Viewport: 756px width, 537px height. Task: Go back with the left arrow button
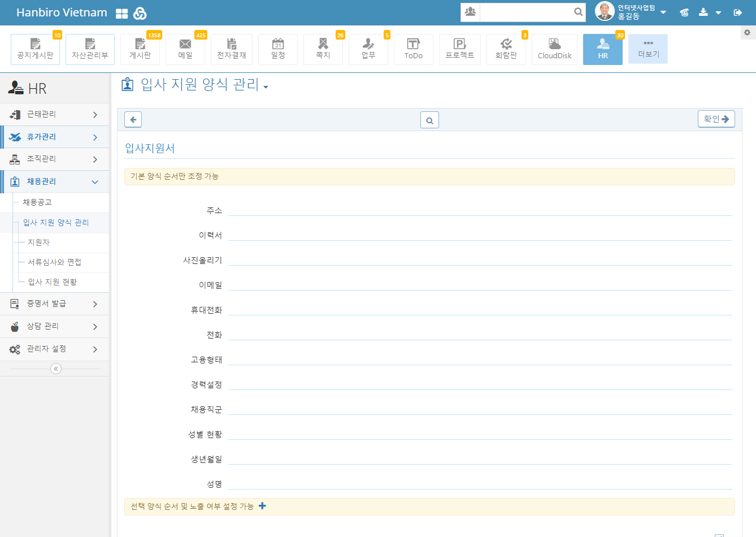(x=133, y=120)
